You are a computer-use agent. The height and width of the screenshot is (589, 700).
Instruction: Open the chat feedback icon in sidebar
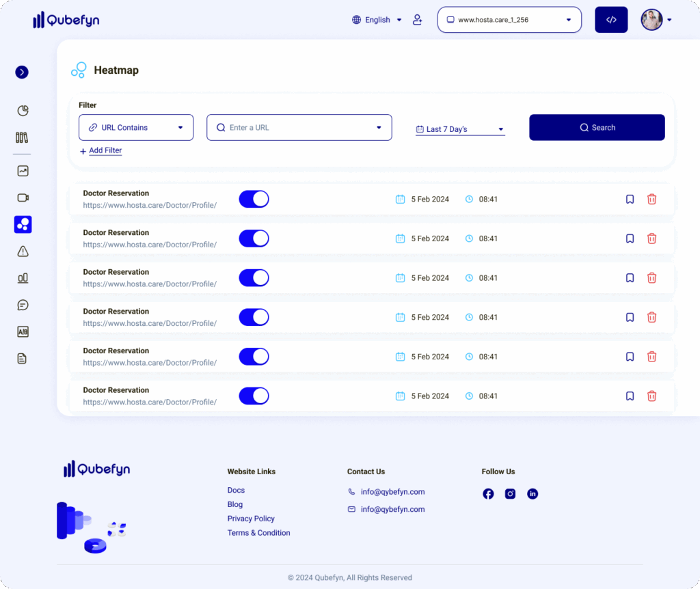coord(23,305)
